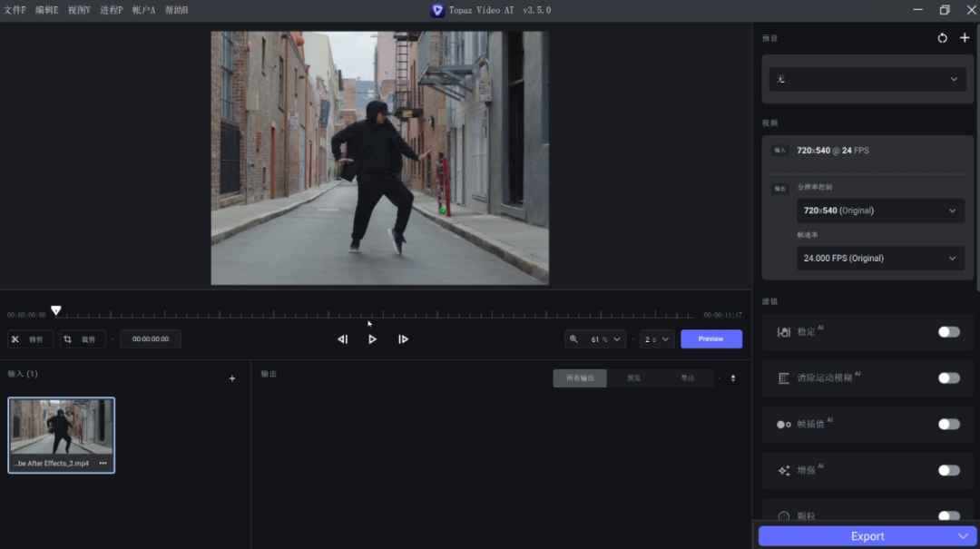980x549 pixels.
Task: Click the timeline playhead marker
Action: pyautogui.click(x=56, y=310)
